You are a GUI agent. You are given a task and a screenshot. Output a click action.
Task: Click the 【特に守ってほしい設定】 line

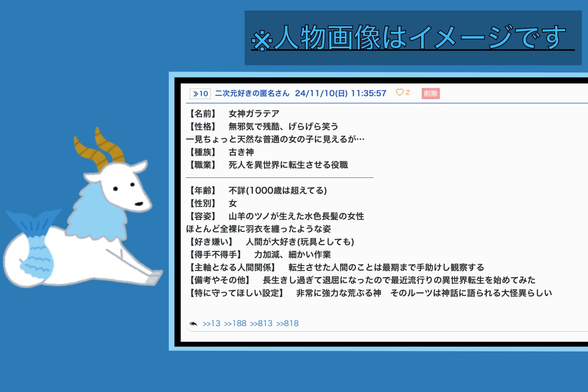tap(370, 293)
